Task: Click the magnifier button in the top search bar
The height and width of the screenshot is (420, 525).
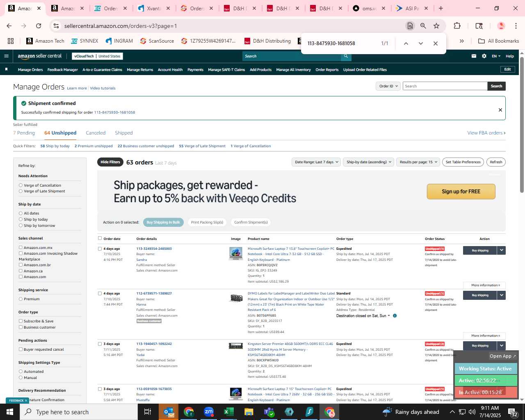Action: [346, 56]
